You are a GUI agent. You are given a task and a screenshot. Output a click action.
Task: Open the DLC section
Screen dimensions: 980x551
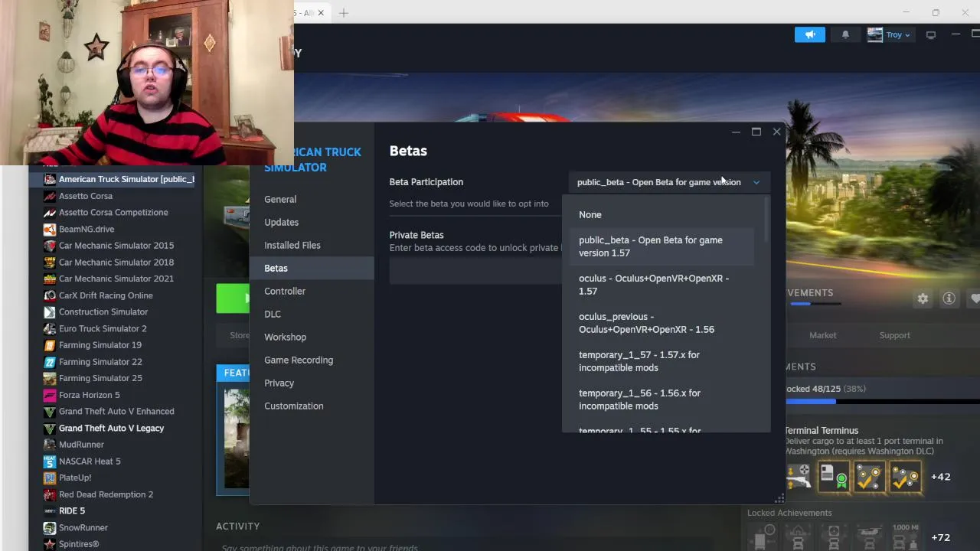[312, 314]
